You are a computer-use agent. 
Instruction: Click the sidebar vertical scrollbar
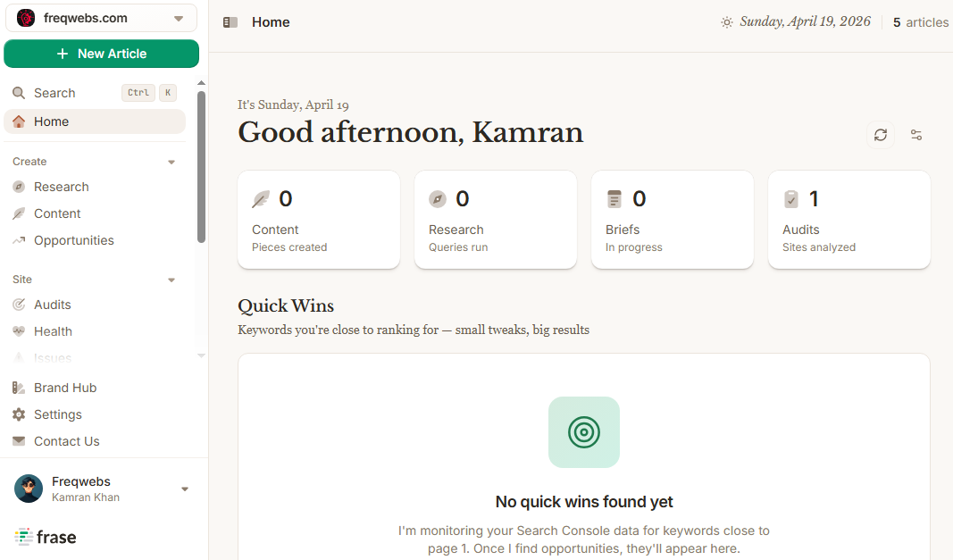[x=201, y=166]
